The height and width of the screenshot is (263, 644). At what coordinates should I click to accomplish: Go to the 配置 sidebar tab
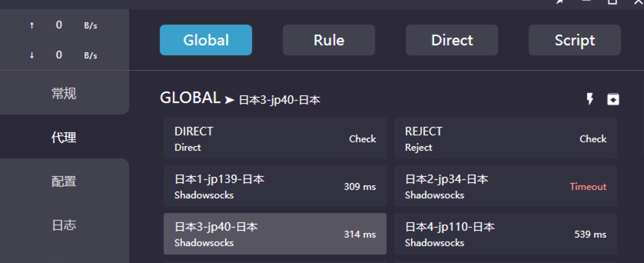[64, 181]
